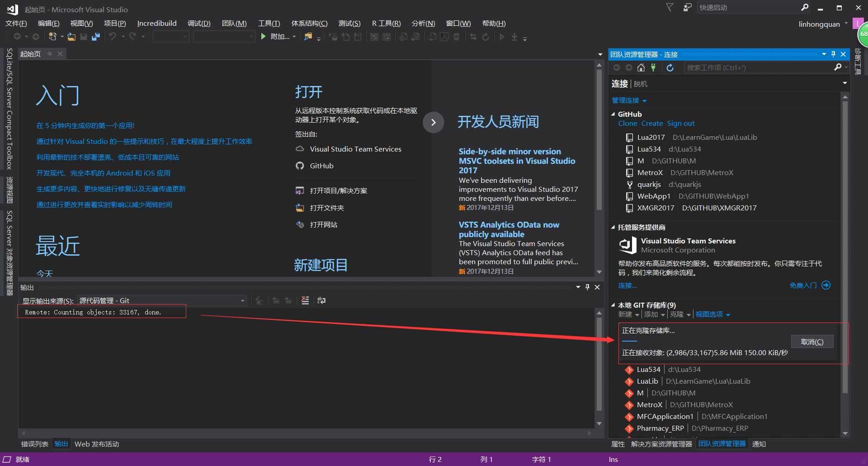Toggle word wrap icon in Output panel
The width and height of the screenshot is (868, 466).
pos(321,300)
